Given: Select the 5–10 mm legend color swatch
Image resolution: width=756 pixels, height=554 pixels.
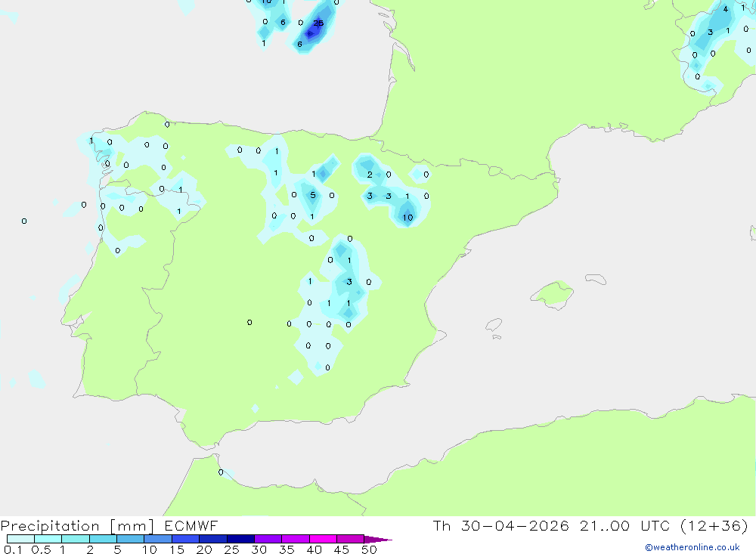Looking at the screenshot, I should coord(130,539).
